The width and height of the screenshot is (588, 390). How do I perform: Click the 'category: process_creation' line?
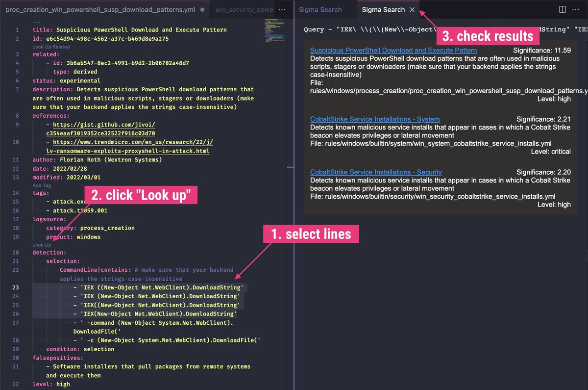point(90,228)
